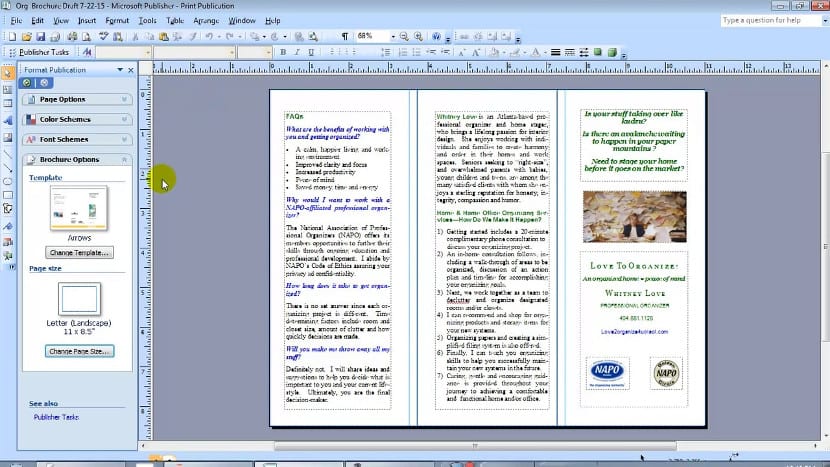Toggle Italic formatting

297,52
